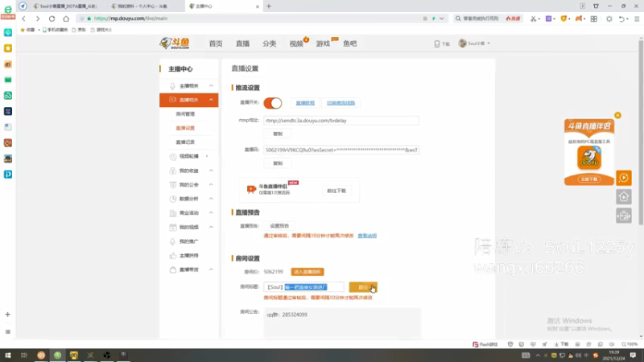Open the scissors screenshot tool
Viewport: 644px width, 362px height.
[x=533, y=19]
